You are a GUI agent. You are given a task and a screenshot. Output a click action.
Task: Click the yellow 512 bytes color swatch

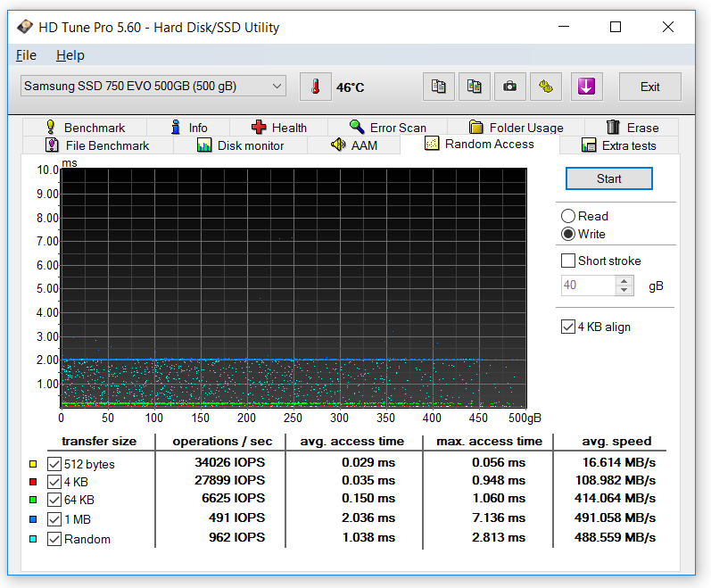pos(33,464)
